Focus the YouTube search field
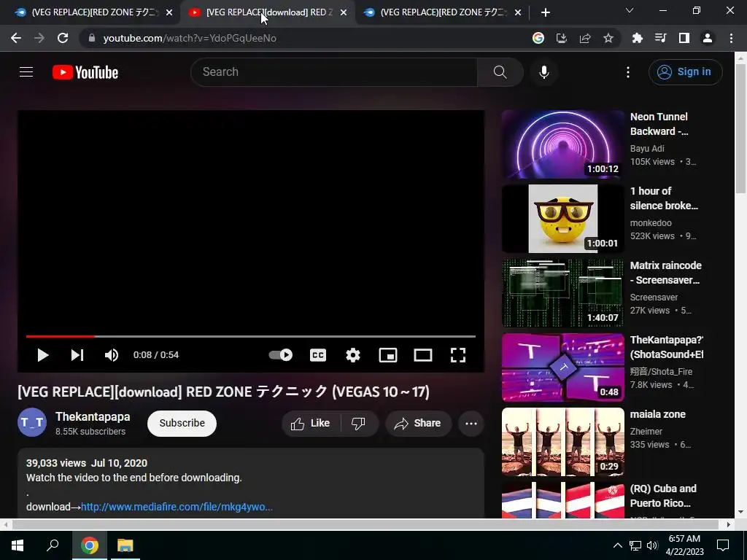747x560 pixels. pyautogui.click(x=333, y=72)
